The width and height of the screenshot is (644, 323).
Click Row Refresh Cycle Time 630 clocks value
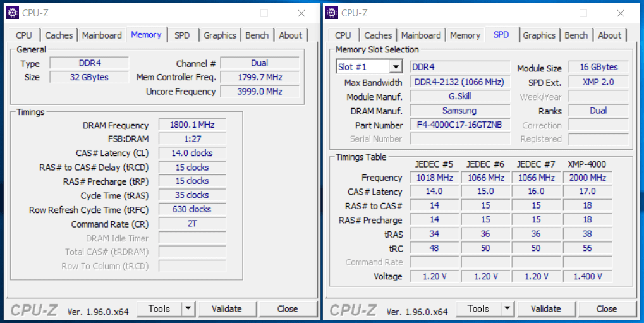192,210
